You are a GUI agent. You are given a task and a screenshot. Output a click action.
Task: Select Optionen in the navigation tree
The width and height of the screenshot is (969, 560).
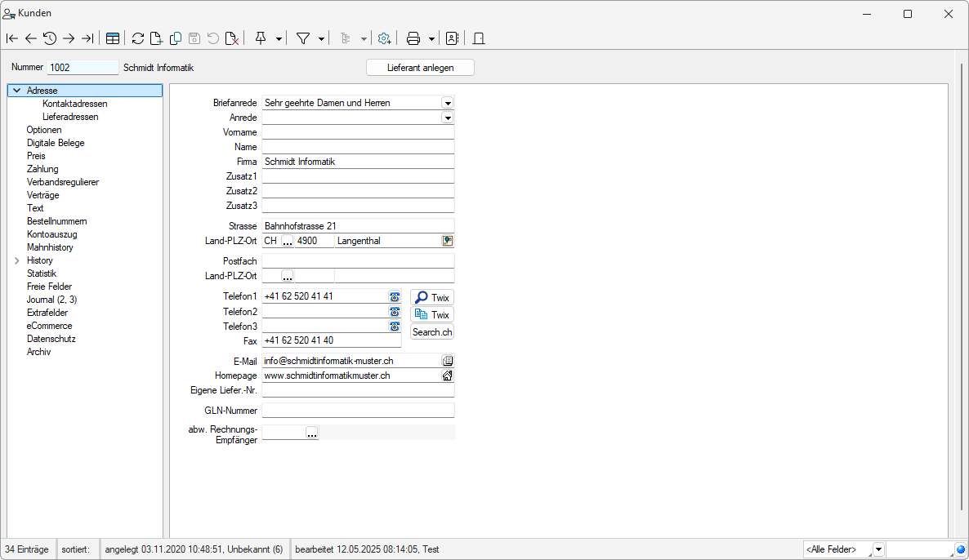click(44, 130)
